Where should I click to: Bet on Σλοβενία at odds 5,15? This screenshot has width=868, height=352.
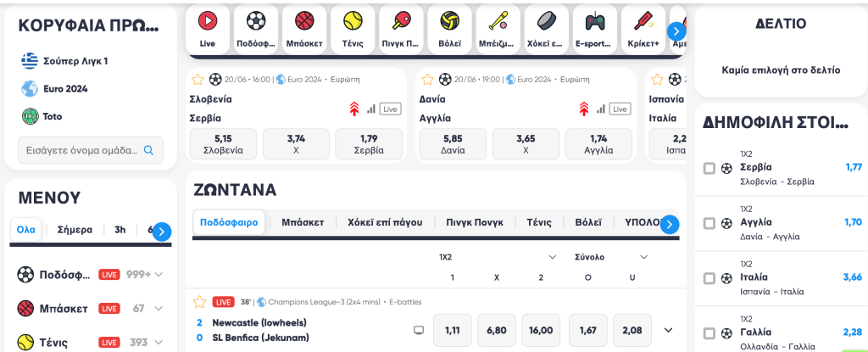tap(223, 144)
